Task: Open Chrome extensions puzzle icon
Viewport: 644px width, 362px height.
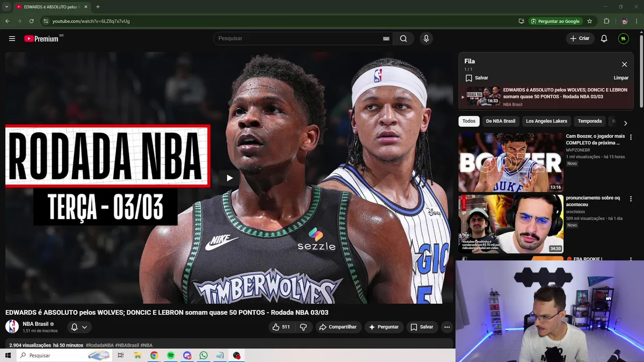Action: point(606,21)
